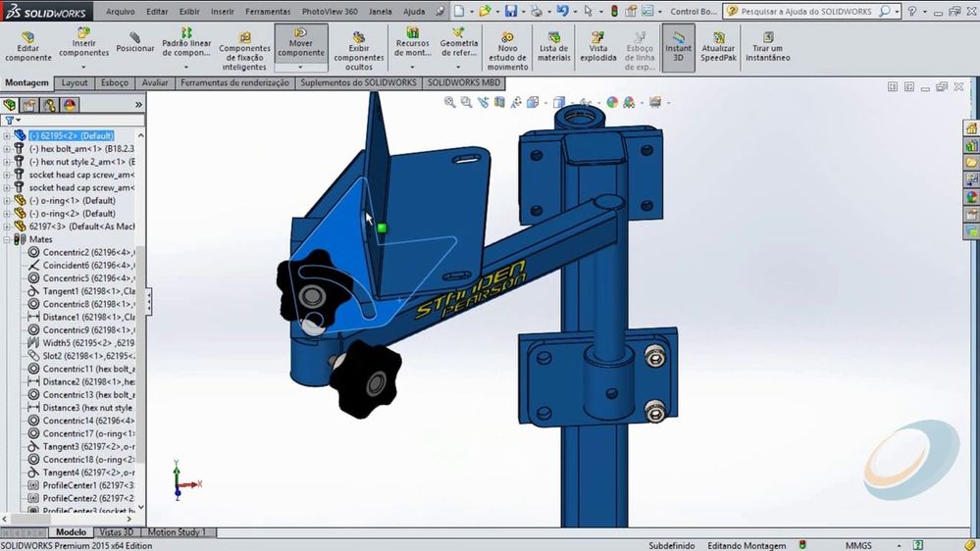980x551 pixels.
Task: Click the Apply Scene icon
Action: pyautogui.click(x=629, y=102)
